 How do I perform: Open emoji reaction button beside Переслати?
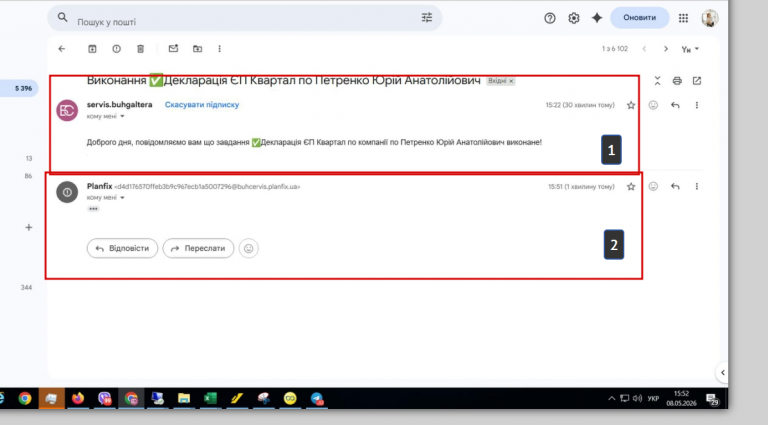click(249, 248)
